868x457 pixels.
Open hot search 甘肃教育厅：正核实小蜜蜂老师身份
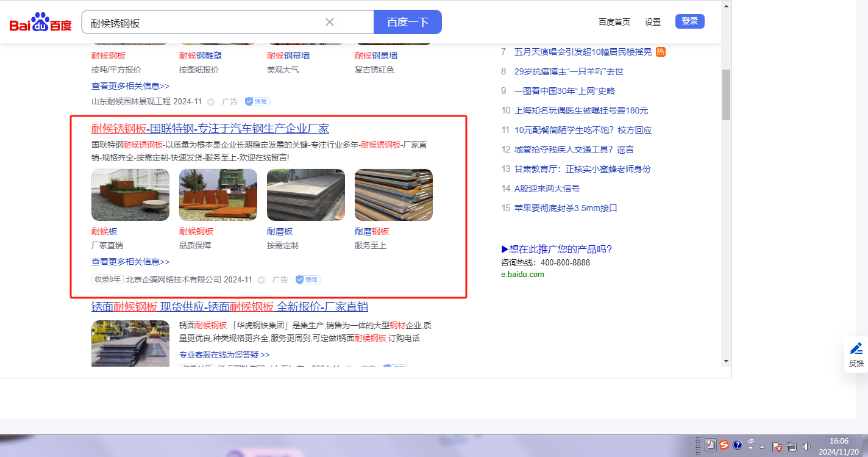click(x=583, y=169)
